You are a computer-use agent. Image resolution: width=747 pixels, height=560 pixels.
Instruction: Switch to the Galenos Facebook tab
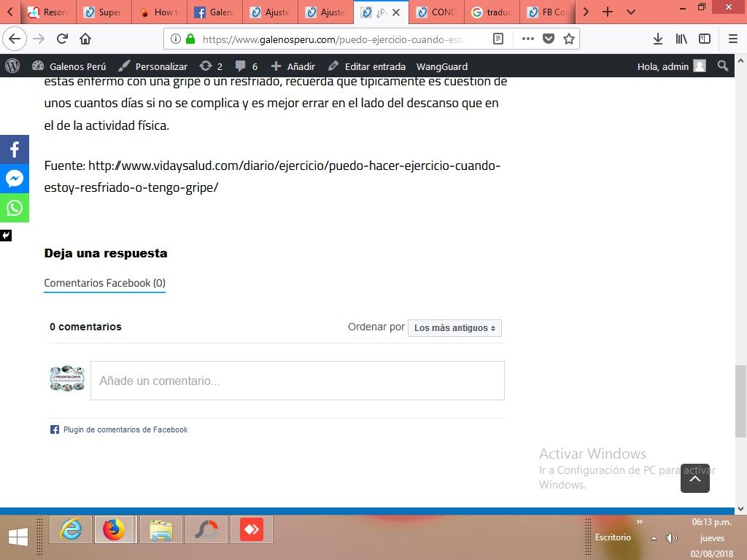[x=214, y=12]
